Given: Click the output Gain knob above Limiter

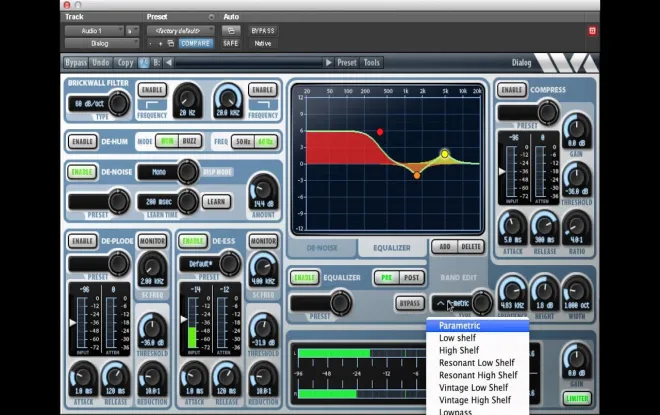Looking at the screenshot, I should 576,360.
